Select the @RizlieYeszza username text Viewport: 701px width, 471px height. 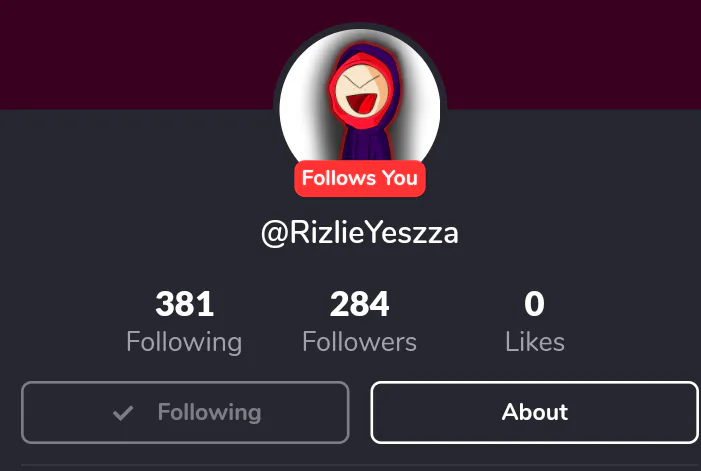coord(360,233)
